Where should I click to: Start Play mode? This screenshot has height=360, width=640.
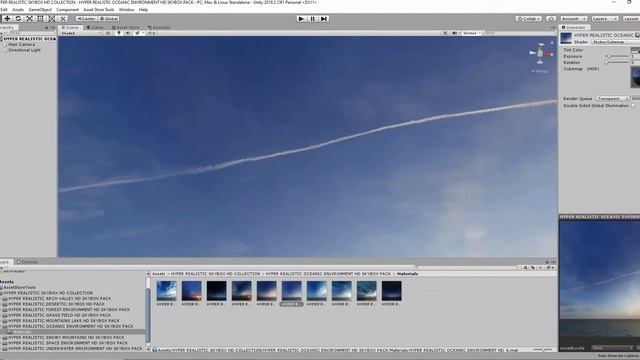click(301, 19)
